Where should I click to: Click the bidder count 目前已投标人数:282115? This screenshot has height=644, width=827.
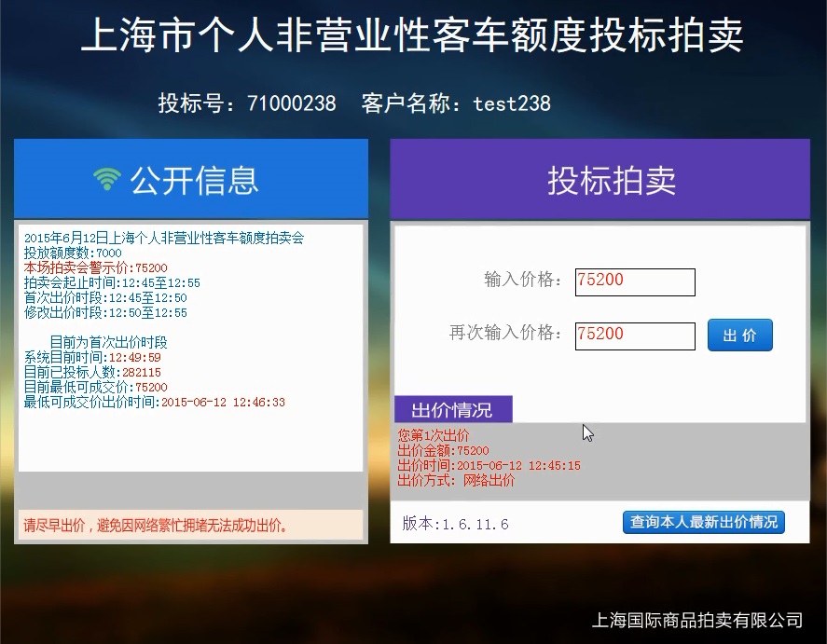[x=92, y=372]
